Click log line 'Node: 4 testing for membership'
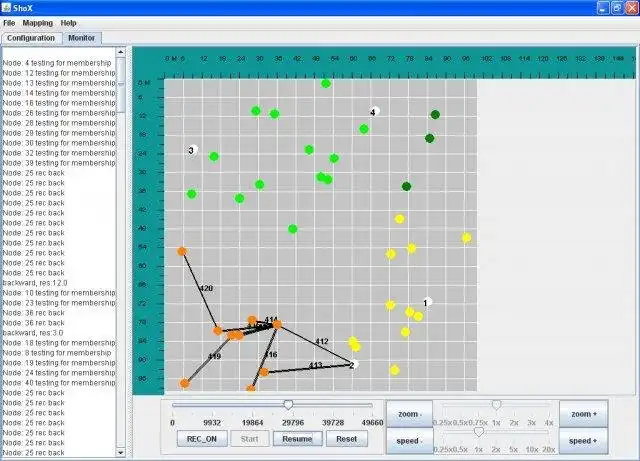 (57, 63)
